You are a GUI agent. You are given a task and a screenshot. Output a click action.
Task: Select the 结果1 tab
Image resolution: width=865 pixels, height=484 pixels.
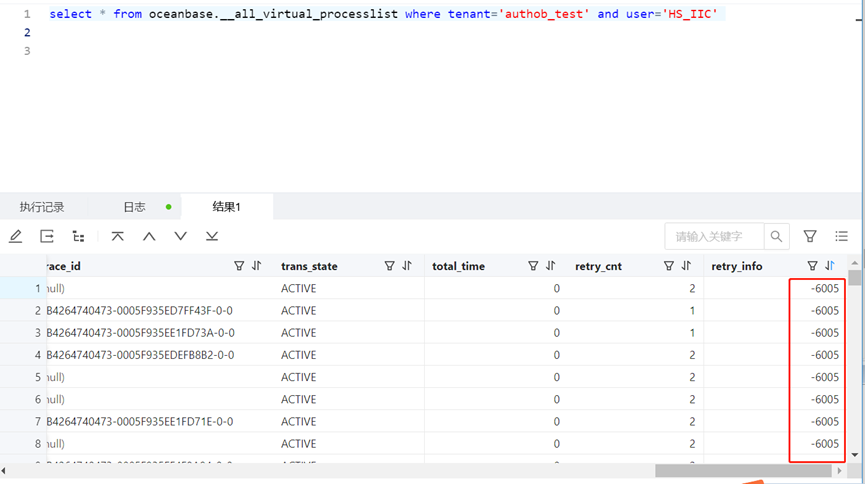pos(227,207)
